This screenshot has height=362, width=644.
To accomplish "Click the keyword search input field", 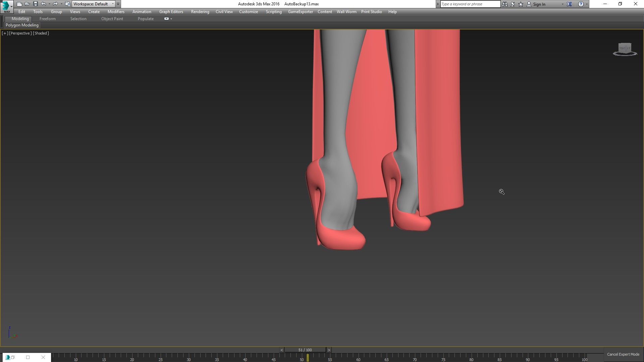I will pyautogui.click(x=470, y=4).
